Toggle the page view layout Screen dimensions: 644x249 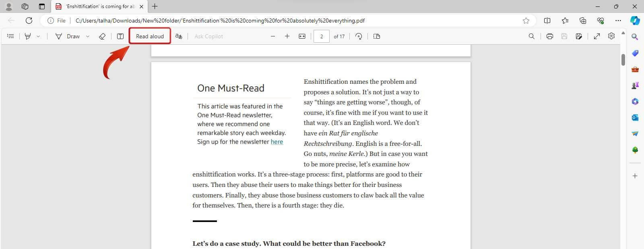[377, 36]
